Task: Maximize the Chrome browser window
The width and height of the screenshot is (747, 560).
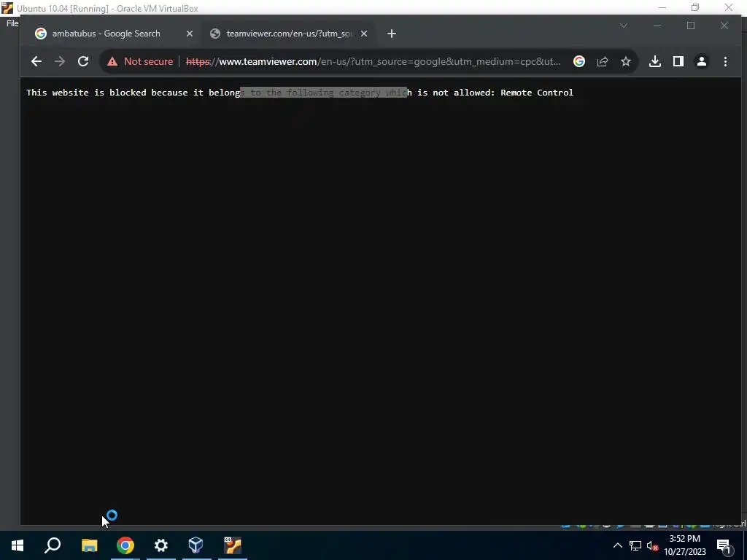Action: click(x=691, y=26)
